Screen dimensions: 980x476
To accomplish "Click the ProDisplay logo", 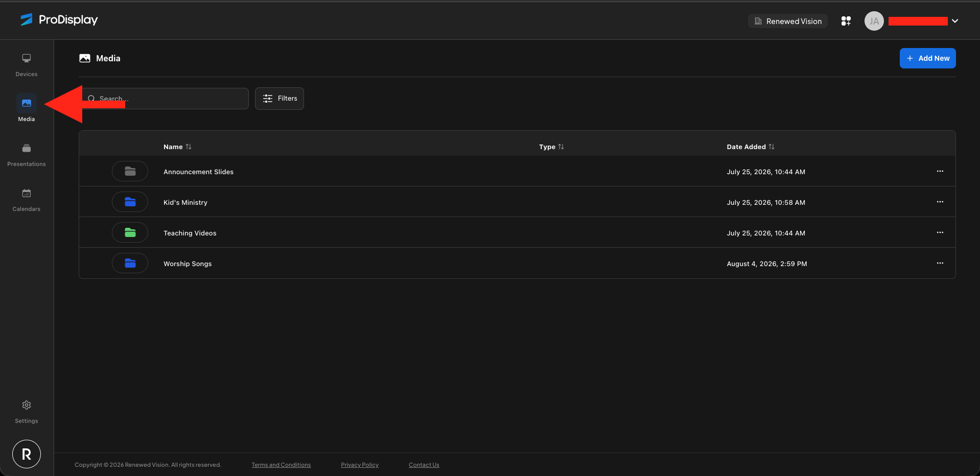I will click(59, 20).
